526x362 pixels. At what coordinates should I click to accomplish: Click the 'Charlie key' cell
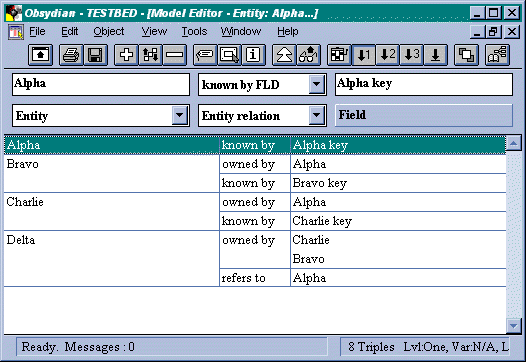coord(398,221)
